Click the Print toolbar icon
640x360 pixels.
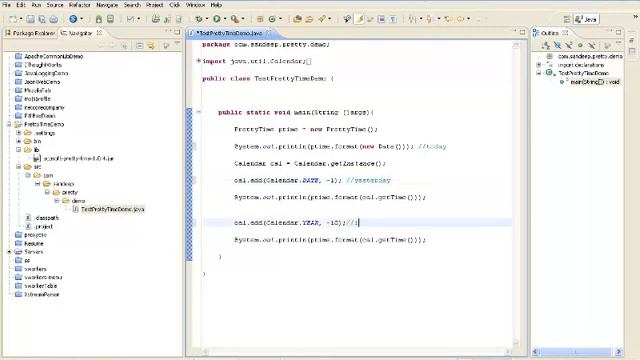53,19
